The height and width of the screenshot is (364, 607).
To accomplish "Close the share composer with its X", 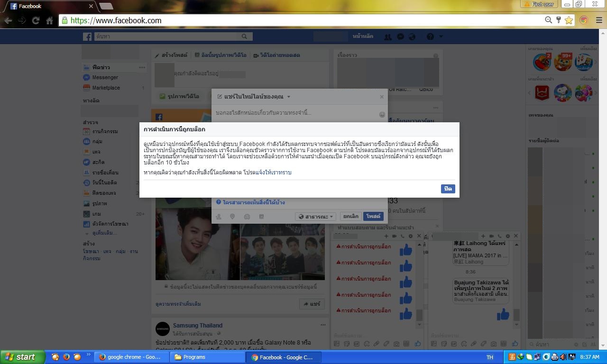I will 382,96.
